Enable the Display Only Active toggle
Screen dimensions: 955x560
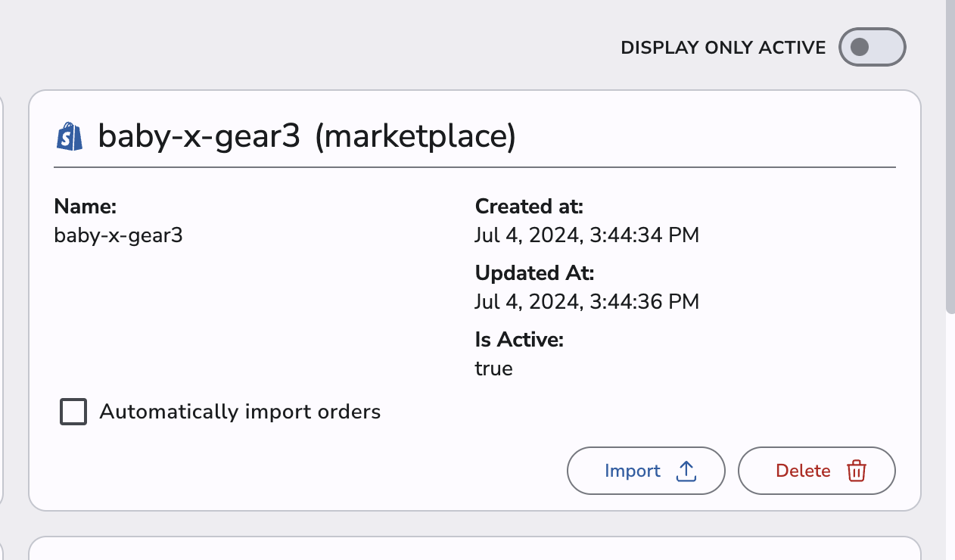click(x=872, y=47)
